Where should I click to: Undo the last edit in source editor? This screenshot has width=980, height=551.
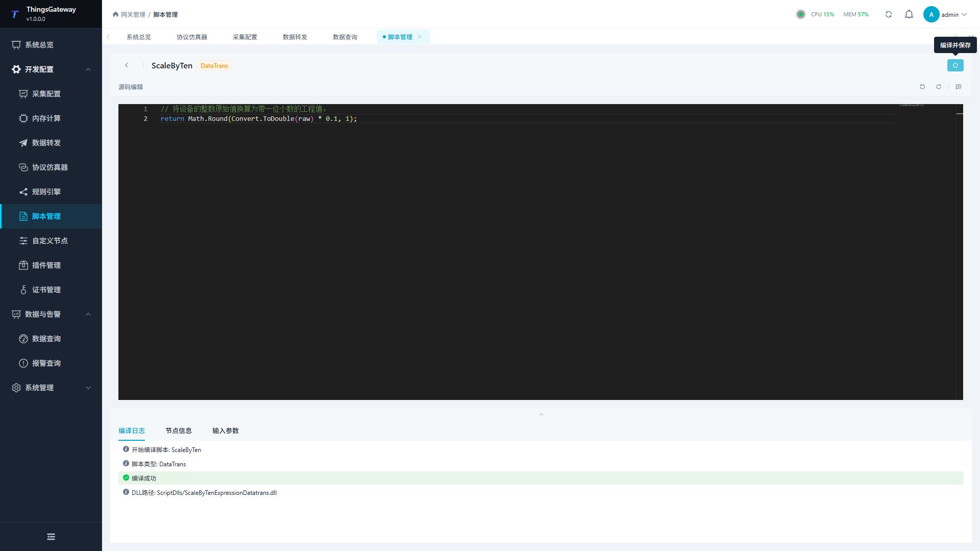(922, 87)
